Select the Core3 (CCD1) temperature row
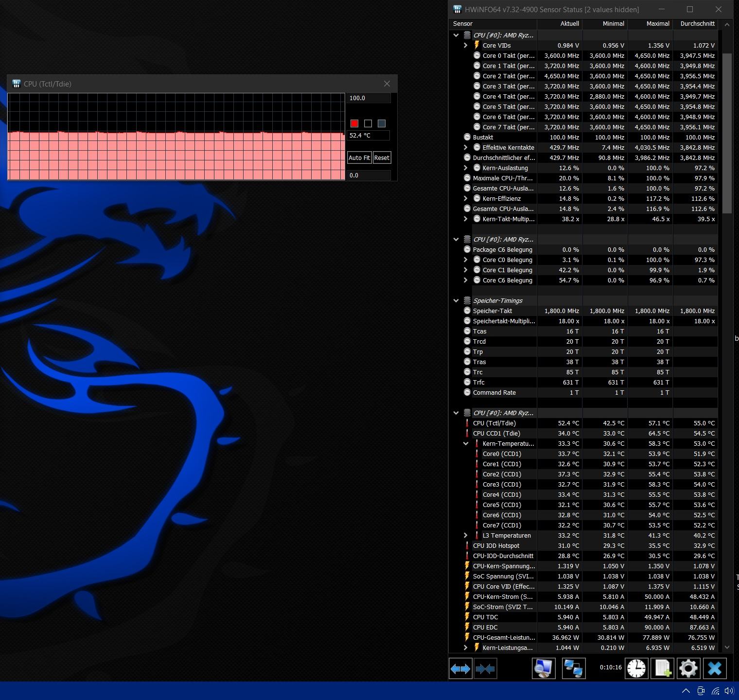739x700 pixels. [x=583, y=484]
